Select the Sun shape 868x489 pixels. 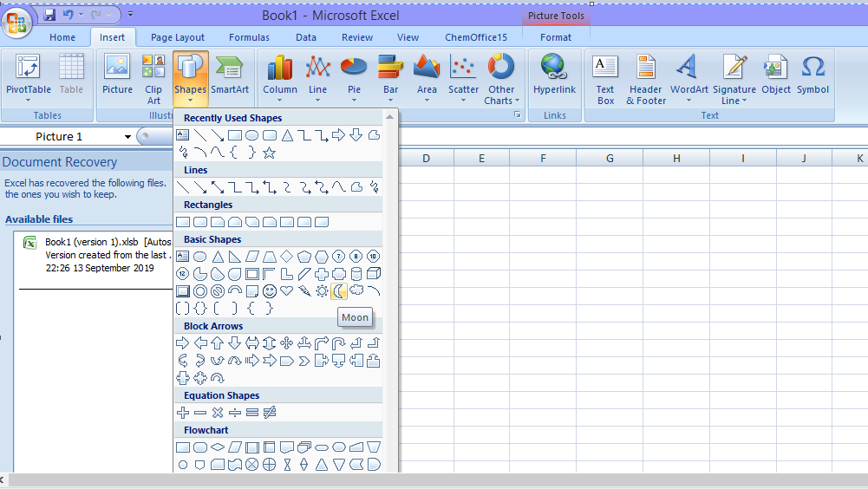pos(322,290)
